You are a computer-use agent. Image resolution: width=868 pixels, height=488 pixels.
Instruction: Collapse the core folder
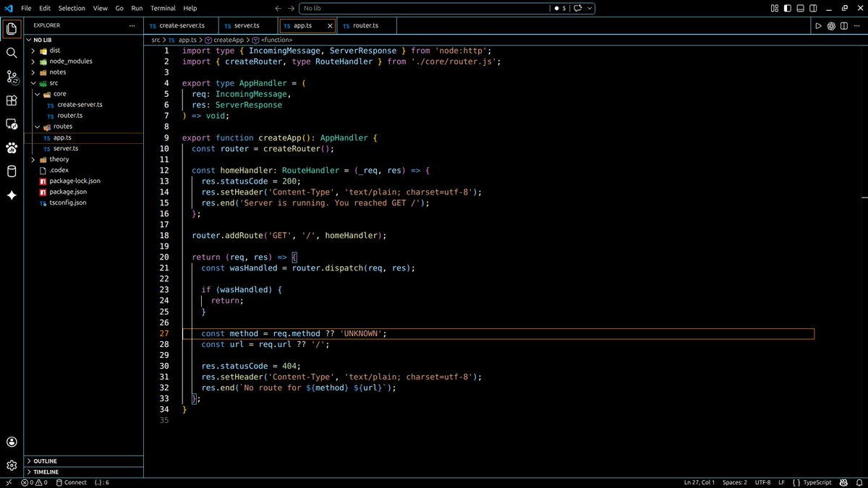coord(84,94)
